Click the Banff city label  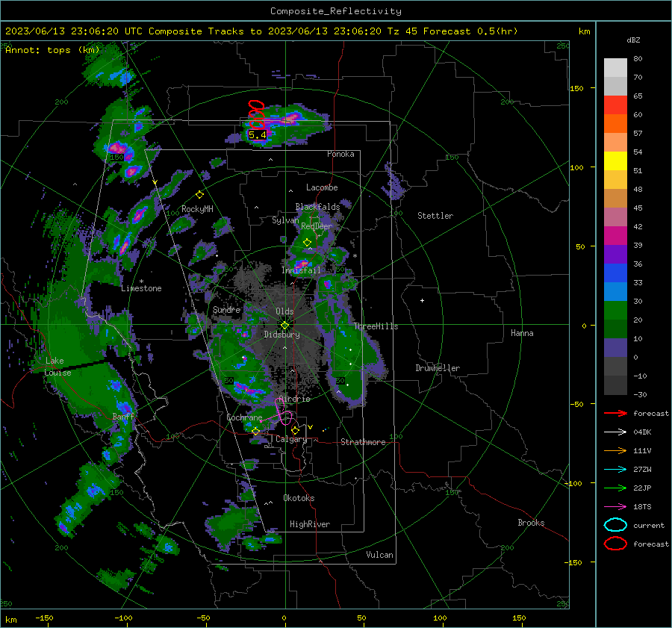point(123,416)
